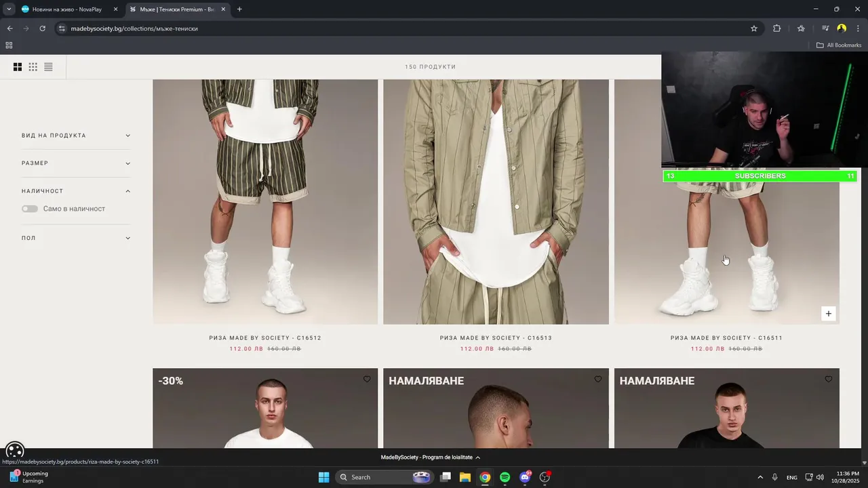Open the Windows Start menu

click(323, 477)
